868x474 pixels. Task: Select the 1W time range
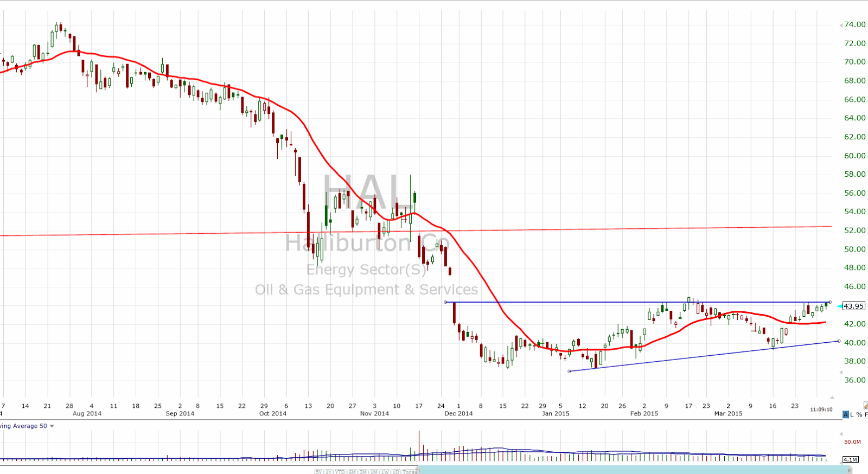(x=385, y=472)
